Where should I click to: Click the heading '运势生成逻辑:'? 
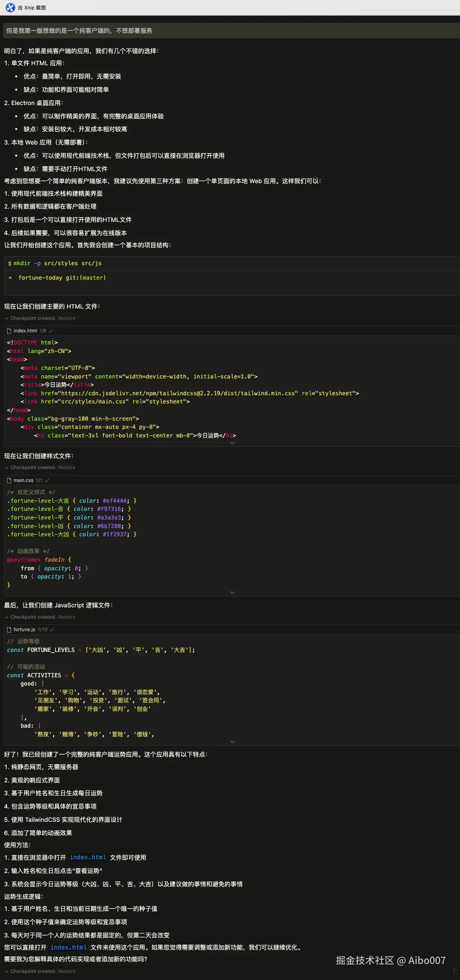(23, 896)
